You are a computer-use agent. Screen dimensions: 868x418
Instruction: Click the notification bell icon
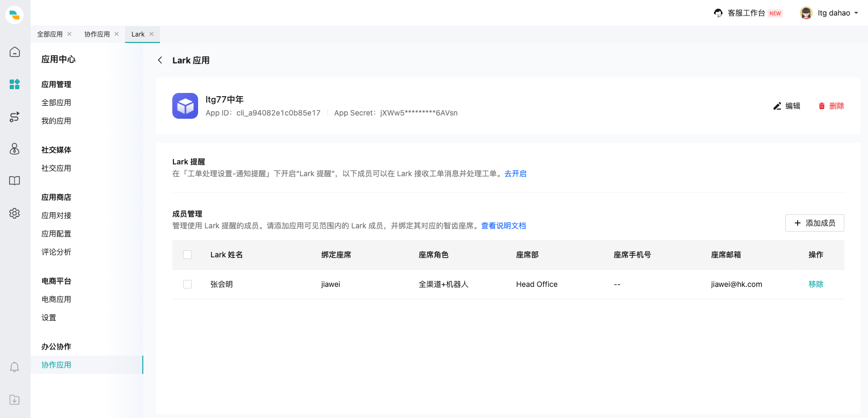point(14,367)
